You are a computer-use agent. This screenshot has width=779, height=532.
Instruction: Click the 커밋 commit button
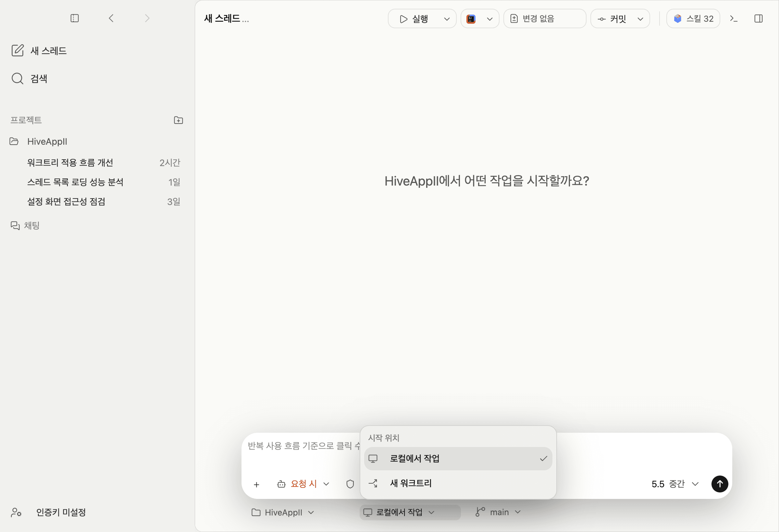coord(612,19)
